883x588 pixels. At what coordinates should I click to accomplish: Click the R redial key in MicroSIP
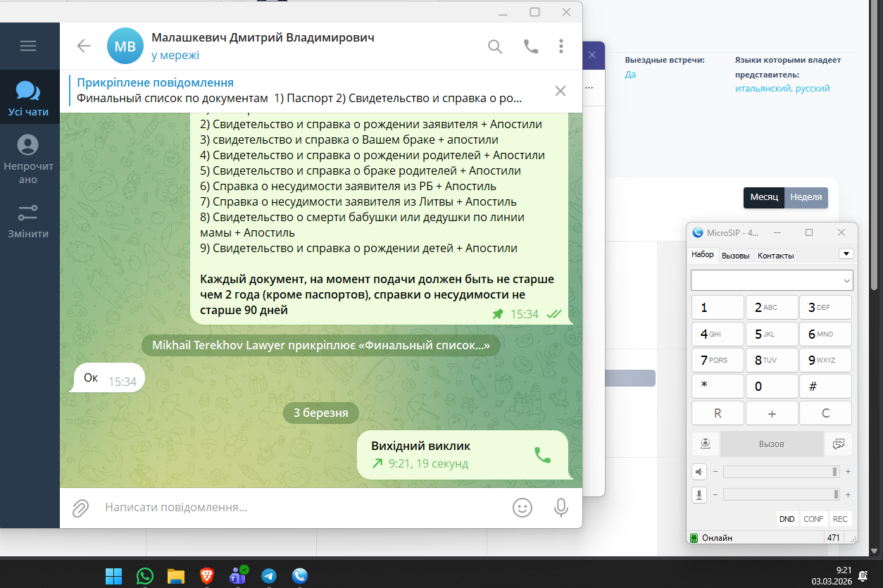[718, 413]
